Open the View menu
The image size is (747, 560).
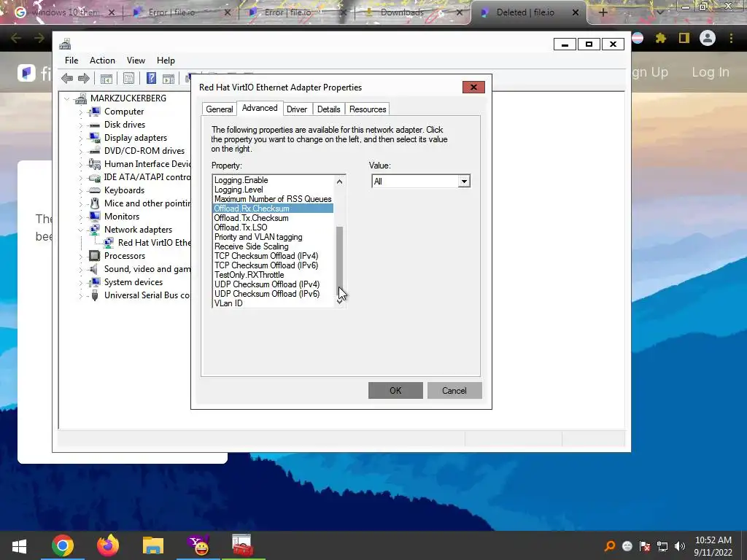pyautogui.click(x=136, y=61)
